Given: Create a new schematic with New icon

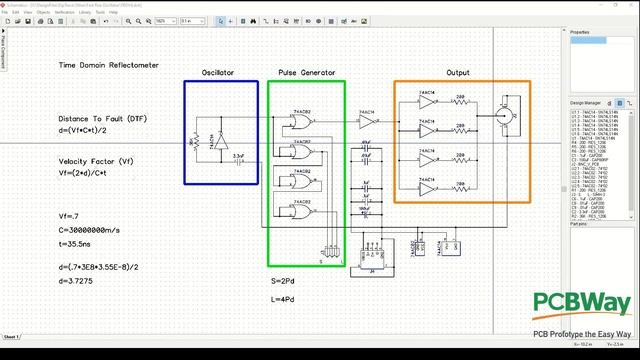Looking at the screenshot, I should (8, 21).
